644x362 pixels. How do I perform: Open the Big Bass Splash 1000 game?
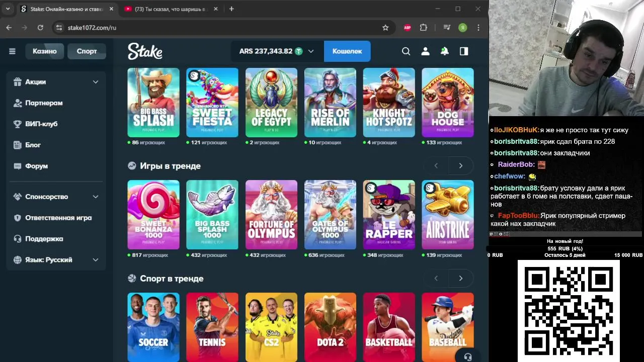coord(212,215)
